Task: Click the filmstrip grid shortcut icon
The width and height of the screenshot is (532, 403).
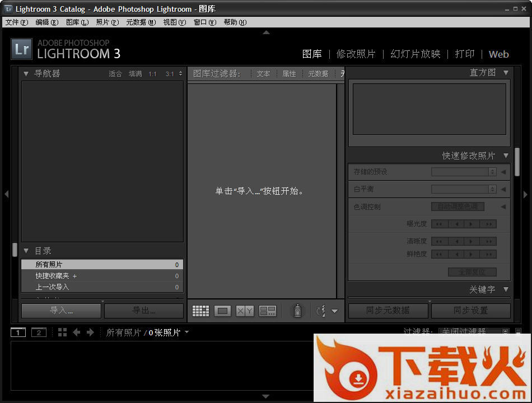Action: (62, 332)
